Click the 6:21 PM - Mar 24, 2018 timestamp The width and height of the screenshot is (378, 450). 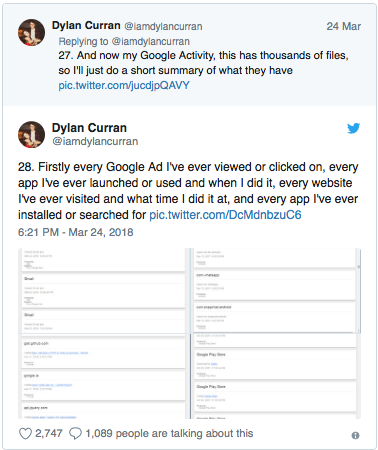pos(76,232)
